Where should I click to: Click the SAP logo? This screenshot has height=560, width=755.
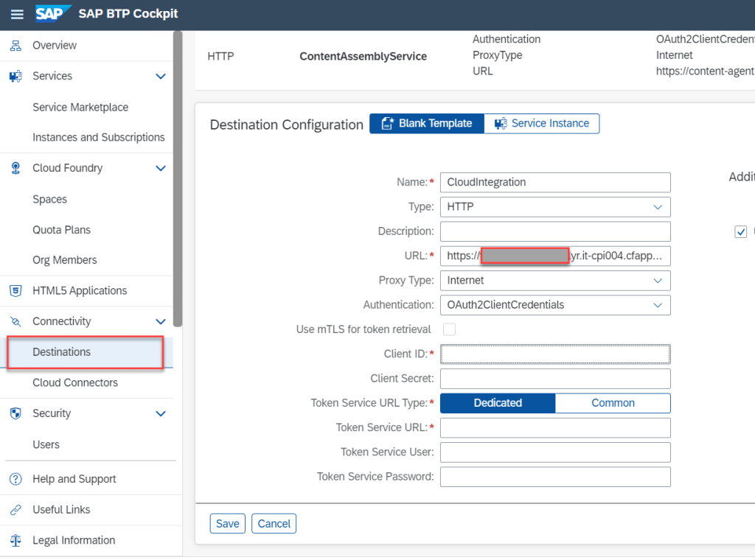53,14
